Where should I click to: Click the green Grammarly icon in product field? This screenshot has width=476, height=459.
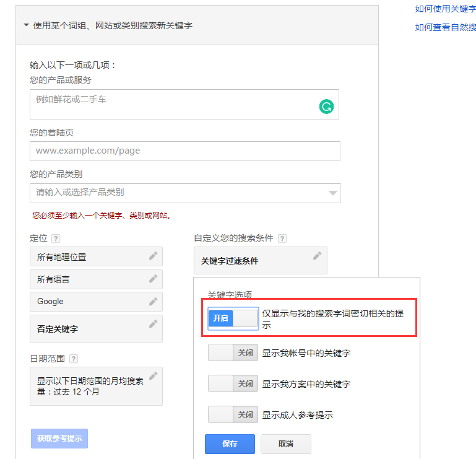pyautogui.click(x=326, y=107)
